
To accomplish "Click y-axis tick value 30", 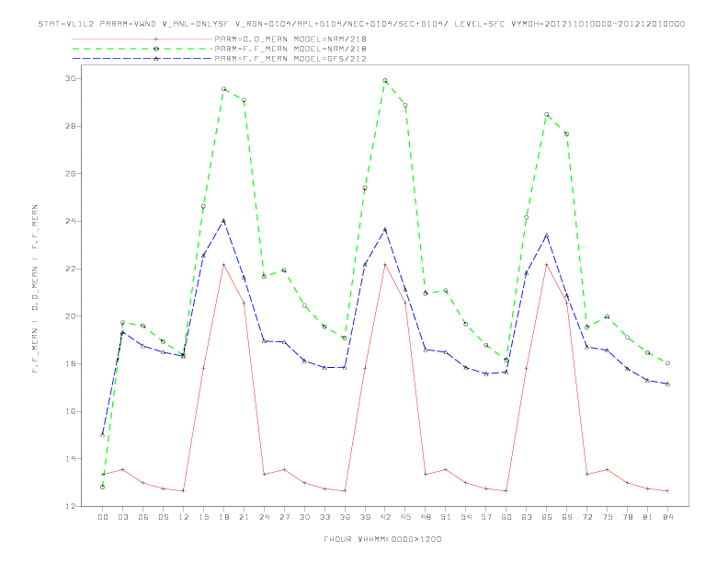I will point(70,78).
